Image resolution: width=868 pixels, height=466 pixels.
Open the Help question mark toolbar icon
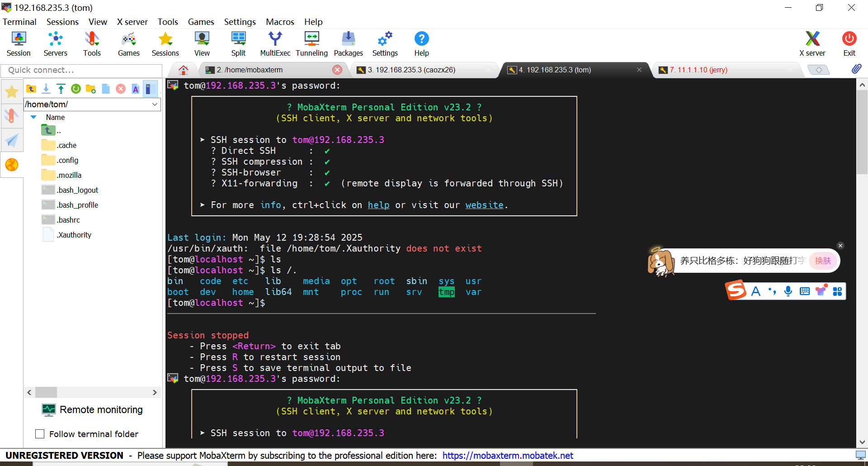pos(421,44)
